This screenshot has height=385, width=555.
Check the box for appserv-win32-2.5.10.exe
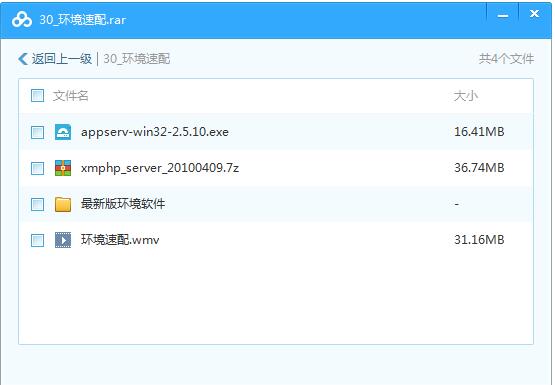38,133
